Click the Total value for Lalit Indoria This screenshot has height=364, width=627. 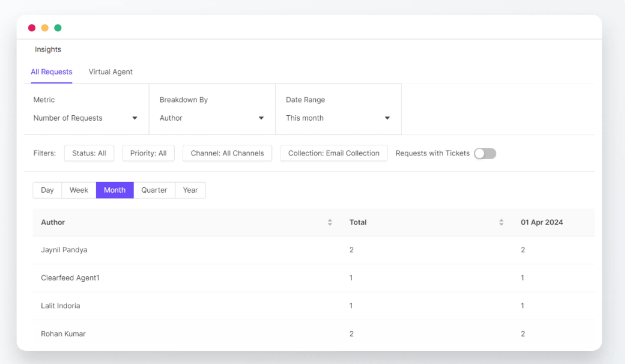point(351,306)
